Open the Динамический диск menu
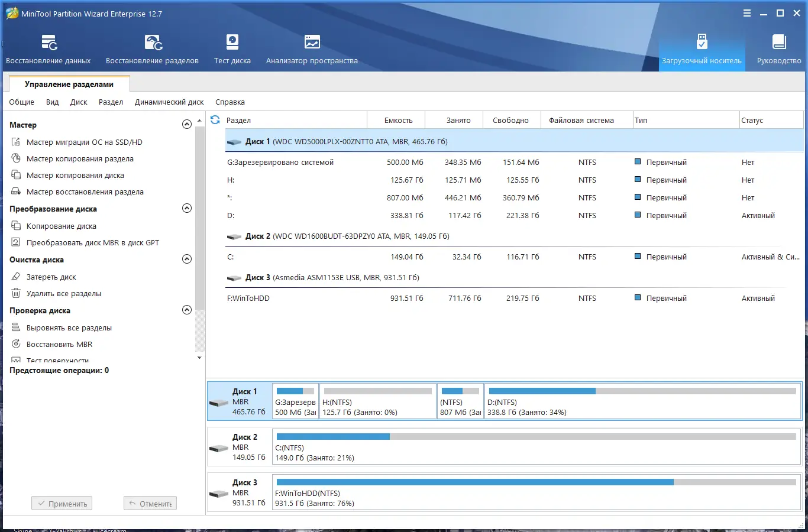This screenshot has height=532, width=808. [169, 102]
